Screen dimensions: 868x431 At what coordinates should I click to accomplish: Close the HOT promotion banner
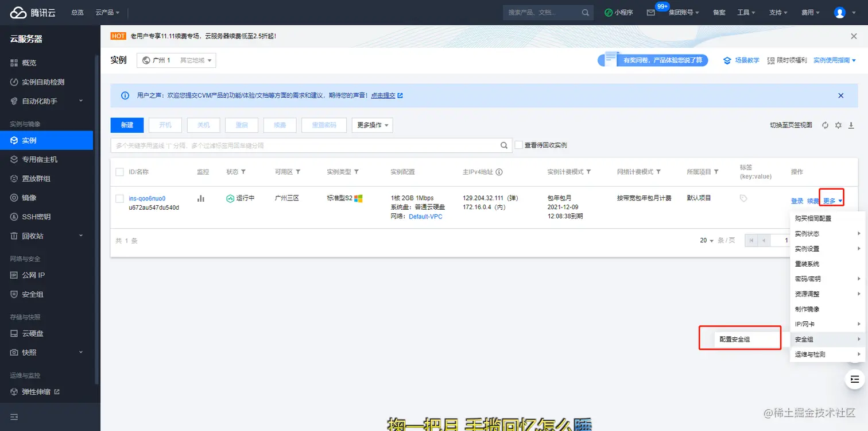[x=854, y=36]
